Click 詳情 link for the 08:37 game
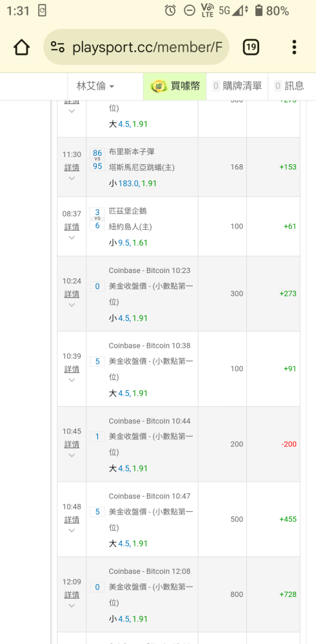This screenshot has width=316, height=644. tap(72, 226)
